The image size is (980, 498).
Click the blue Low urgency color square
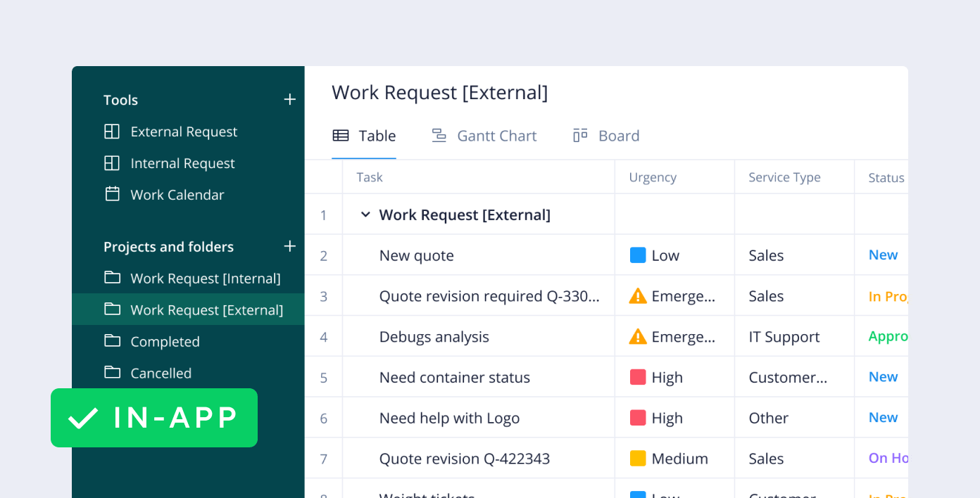pyautogui.click(x=637, y=255)
